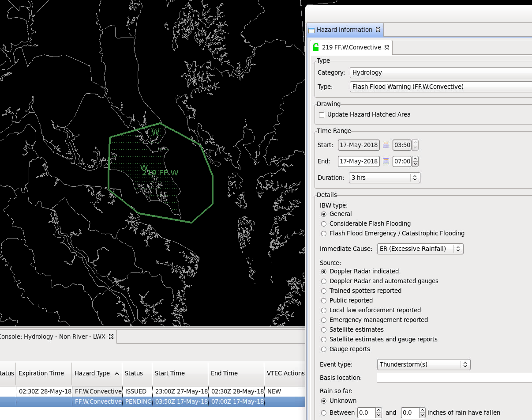Select the ISSUED hazard row
Screen dimensions: 532x420
[152, 392]
